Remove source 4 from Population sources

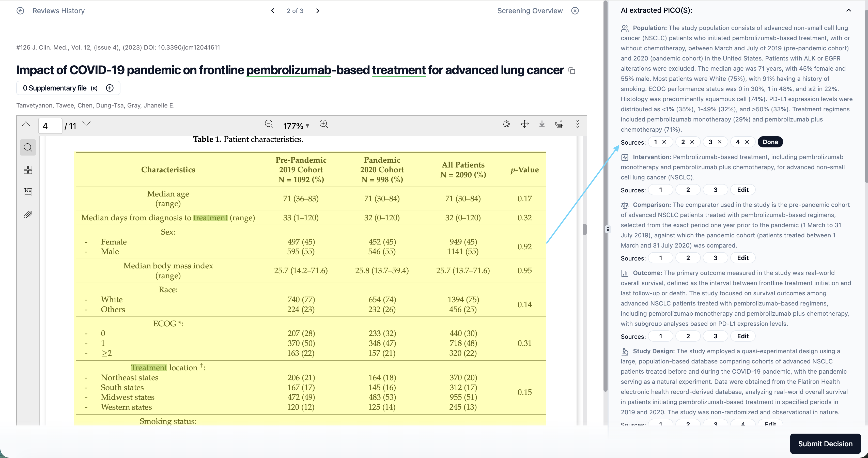(x=747, y=142)
